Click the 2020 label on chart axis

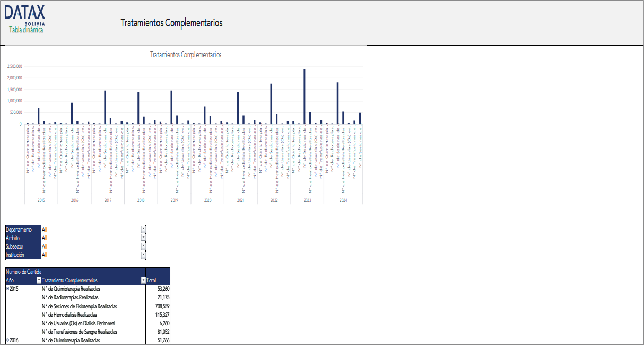(x=207, y=200)
